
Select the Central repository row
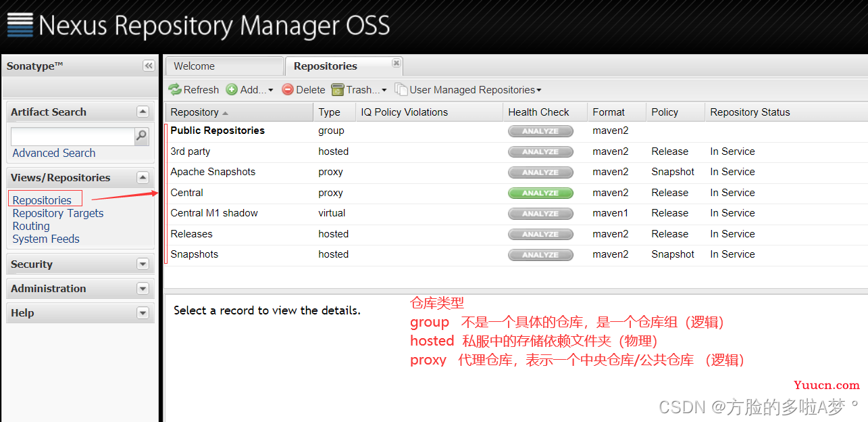(517, 193)
